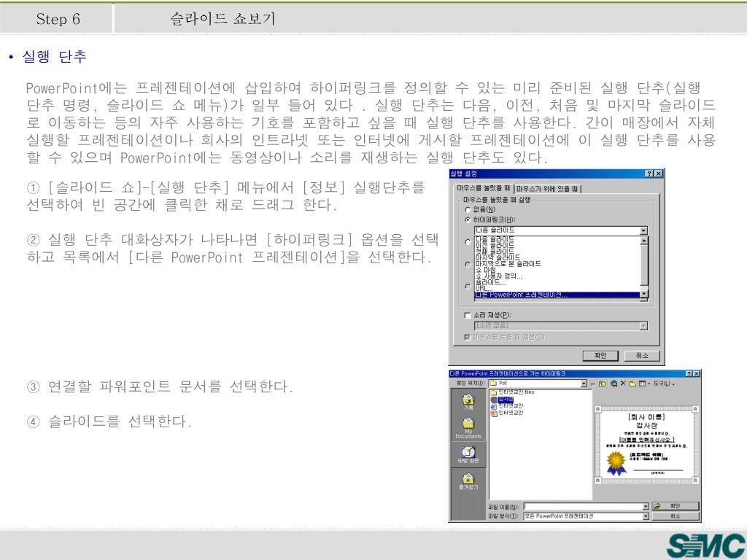The width and height of the screenshot is (747, 560).
Task: Click the certificate preview thumbnail
Action: (x=646, y=445)
